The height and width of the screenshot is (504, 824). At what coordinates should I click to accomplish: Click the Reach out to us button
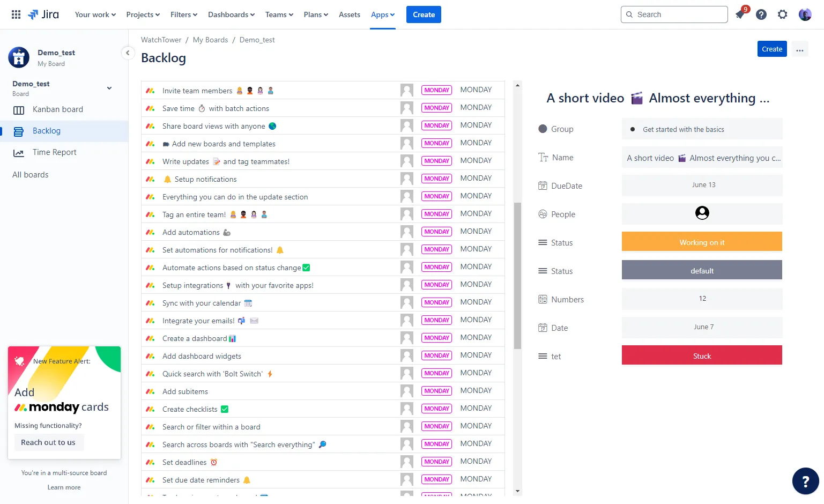click(x=48, y=442)
